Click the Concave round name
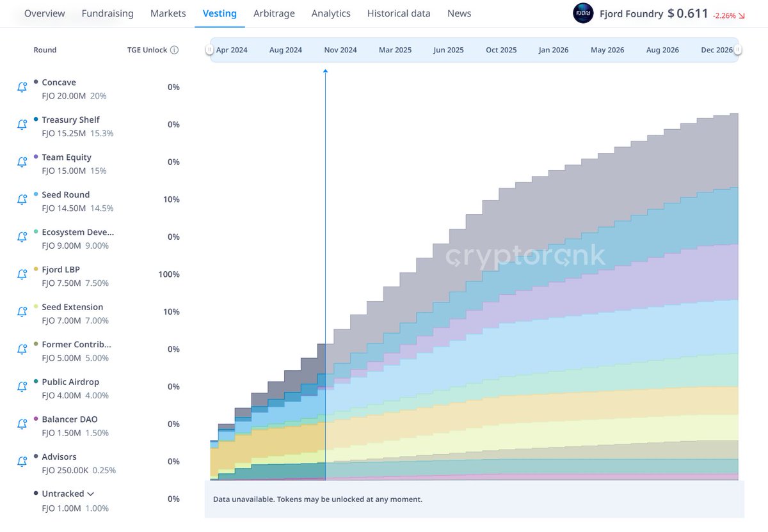The height and width of the screenshot is (532, 768). (59, 82)
